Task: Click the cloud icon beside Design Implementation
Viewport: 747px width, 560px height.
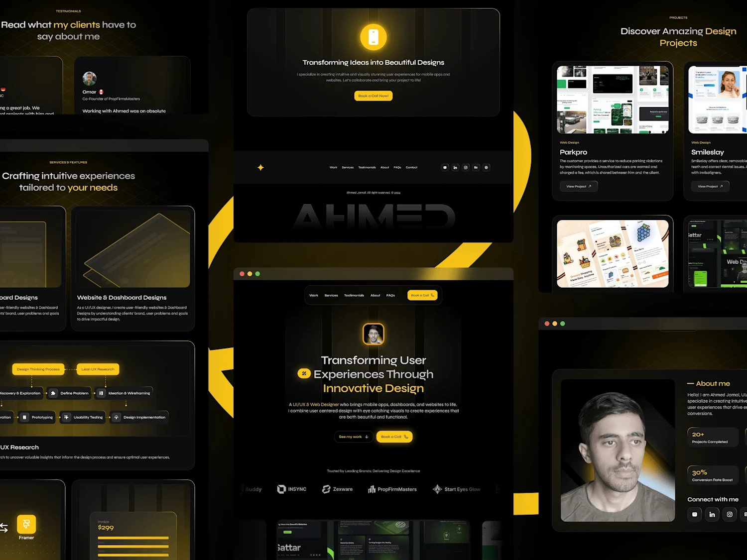Action: coord(116,417)
